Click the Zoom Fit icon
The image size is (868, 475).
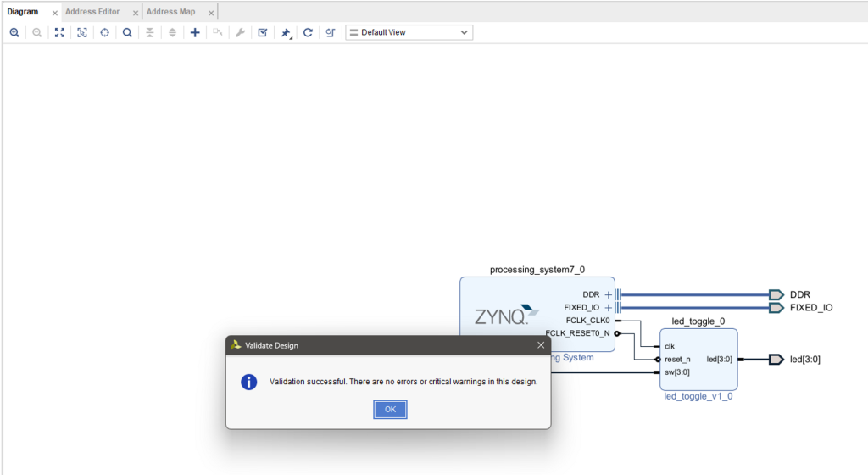[59, 33]
